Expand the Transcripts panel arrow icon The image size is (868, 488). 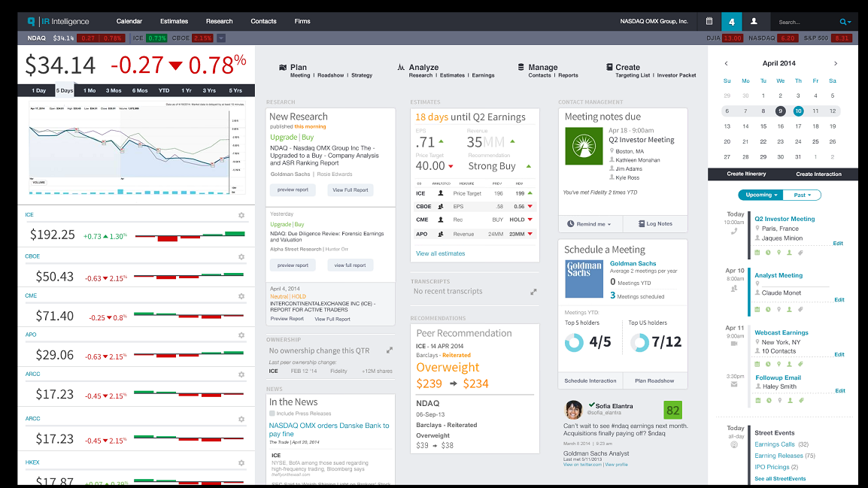click(x=533, y=292)
